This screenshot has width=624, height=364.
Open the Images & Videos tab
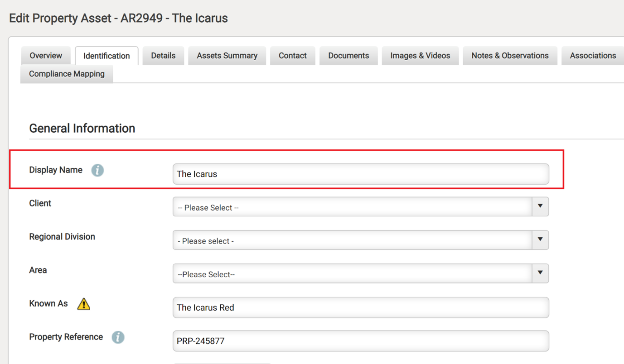coord(420,56)
